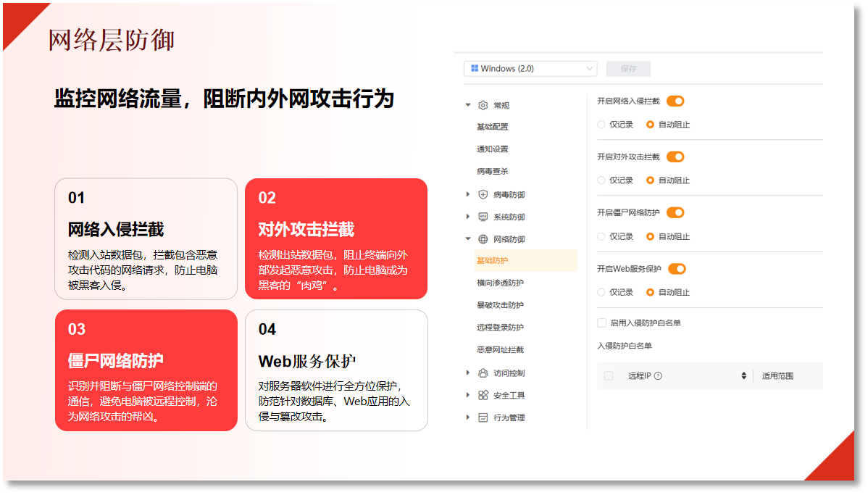
Task: Expand the 病毒防御 tree arrow
Action: (x=468, y=194)
